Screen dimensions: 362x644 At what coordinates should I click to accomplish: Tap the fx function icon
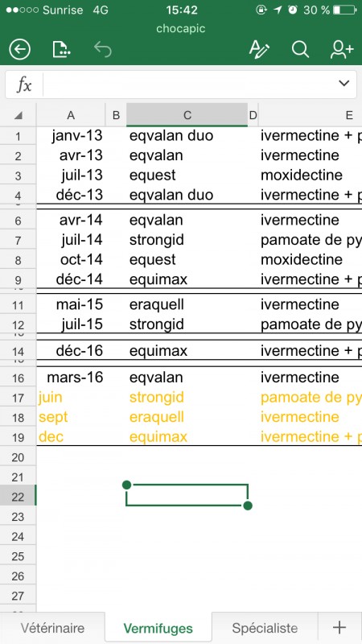[x=24, y=85]
